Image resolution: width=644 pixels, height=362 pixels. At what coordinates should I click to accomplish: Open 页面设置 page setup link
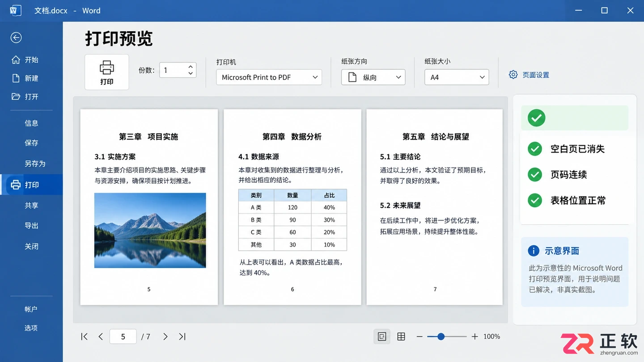pos(536,75)
